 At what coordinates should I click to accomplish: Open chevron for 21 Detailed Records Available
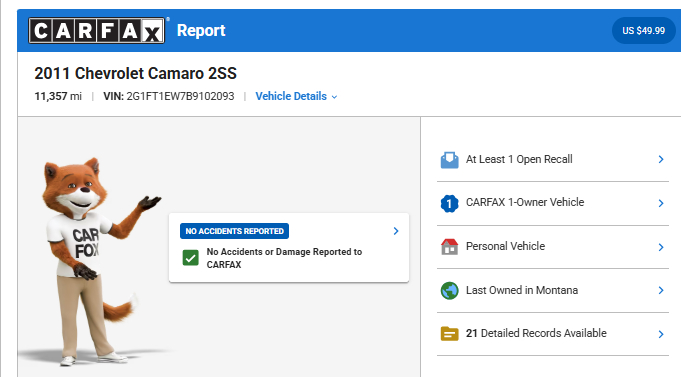pyautogui.click(x=661, y=334)
